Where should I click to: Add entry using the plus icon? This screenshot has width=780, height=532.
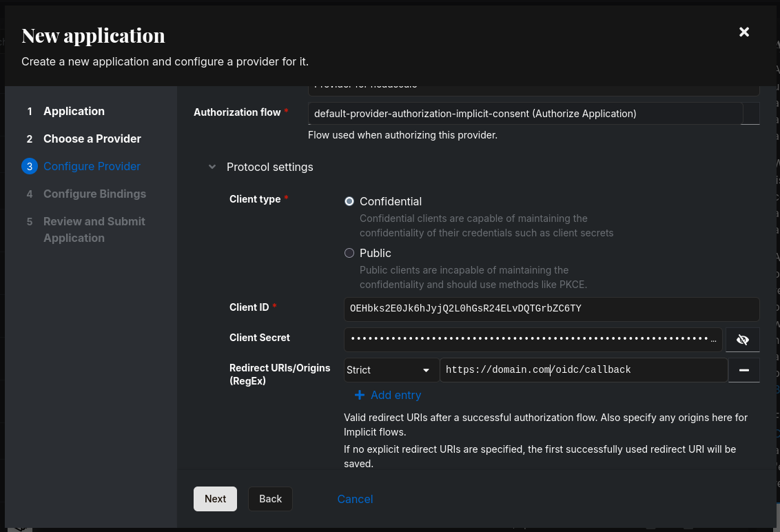click(360, 395)
